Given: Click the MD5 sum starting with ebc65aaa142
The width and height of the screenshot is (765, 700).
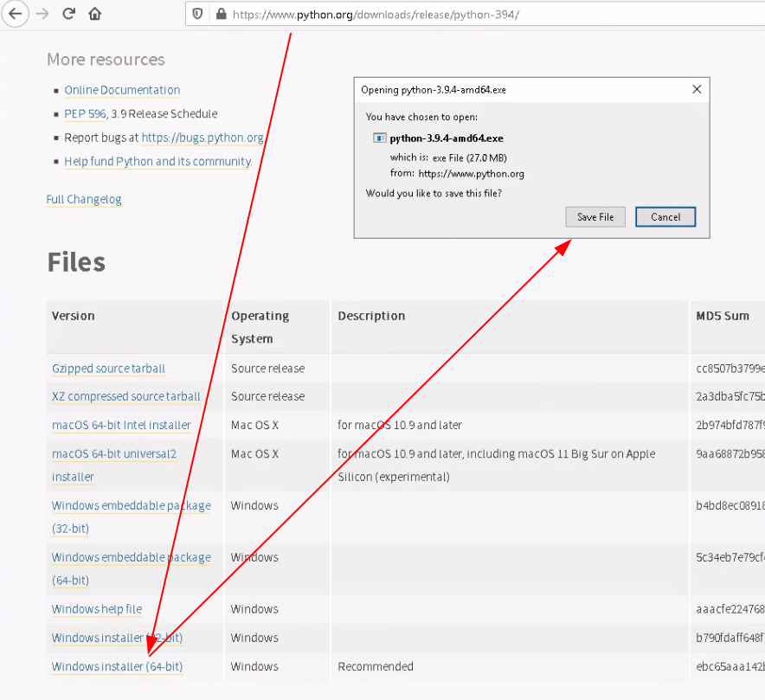Looking at the screenshot, I should point(730,667).
